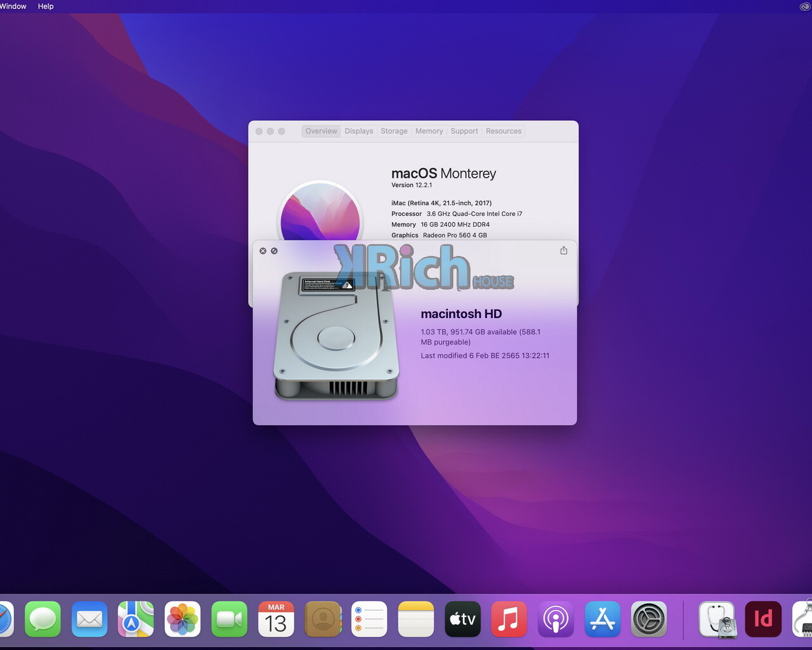Viewport: 812px width, 650px height.
Task: Open Podcasts from the Dock
Action: 556,619
